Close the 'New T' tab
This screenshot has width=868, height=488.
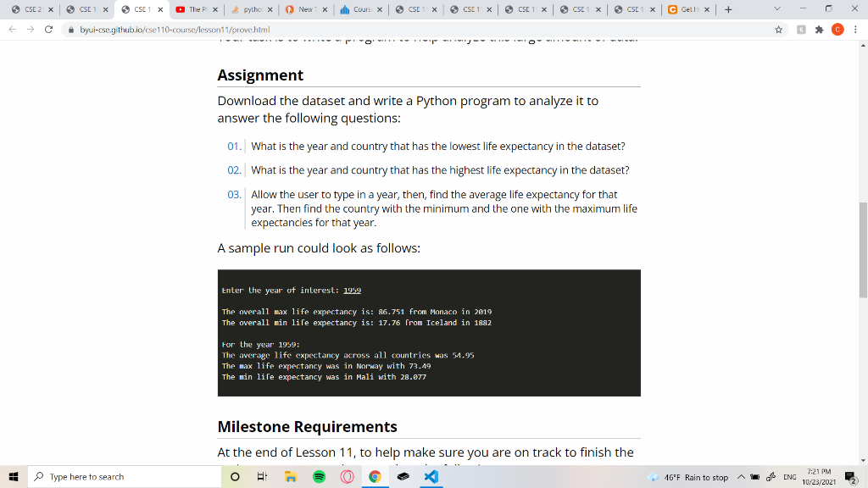(x=325, y=9)
